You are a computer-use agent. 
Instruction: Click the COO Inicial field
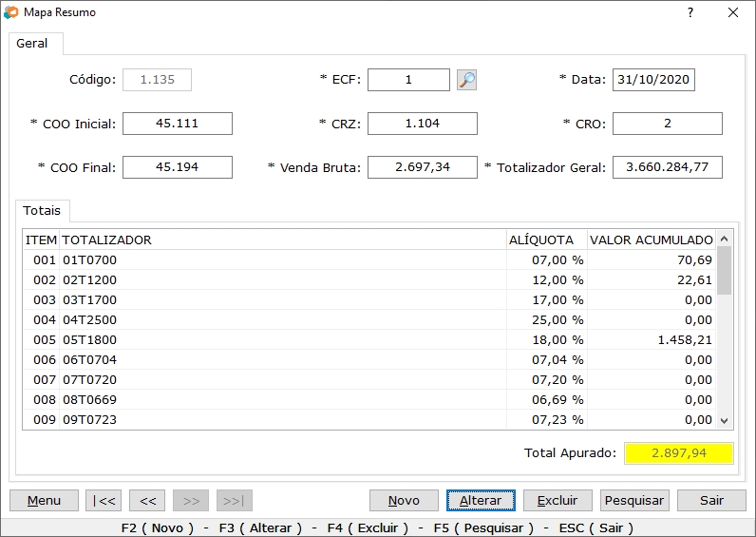pyautogui.click(x=177, y=124)
